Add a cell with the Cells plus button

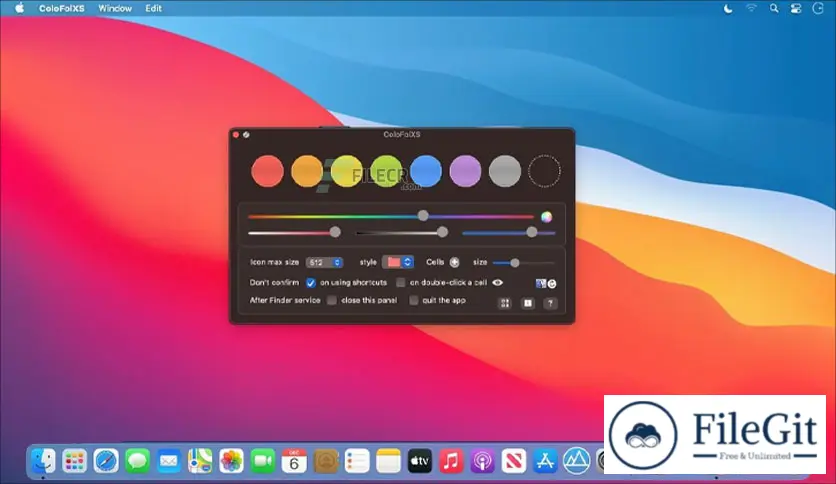[x=454, y=262]
